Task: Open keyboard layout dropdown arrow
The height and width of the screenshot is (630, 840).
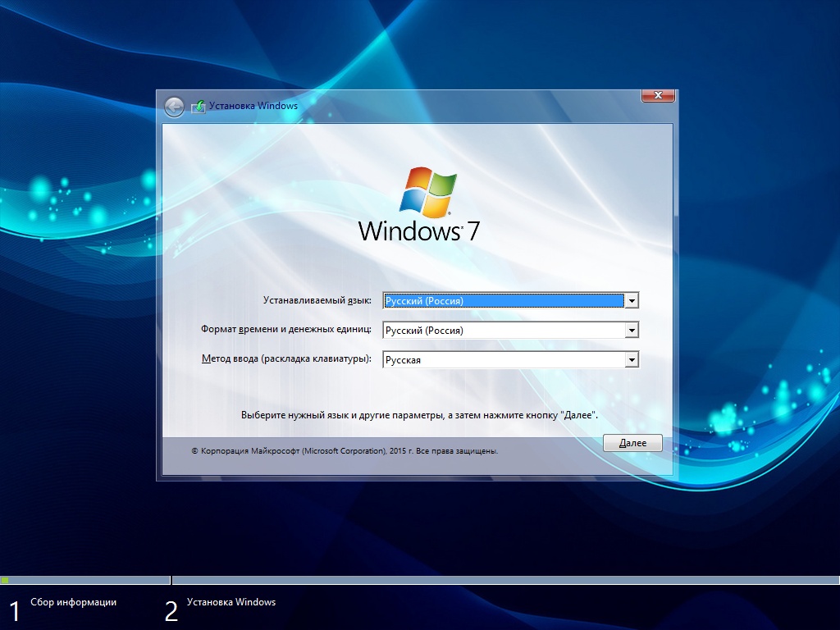Action: [x=632, y=359]
